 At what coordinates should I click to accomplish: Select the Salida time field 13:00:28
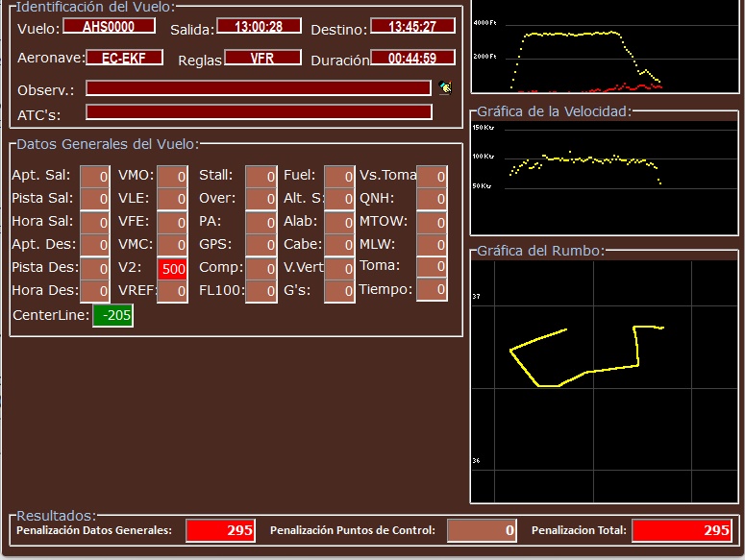(259, 27)
